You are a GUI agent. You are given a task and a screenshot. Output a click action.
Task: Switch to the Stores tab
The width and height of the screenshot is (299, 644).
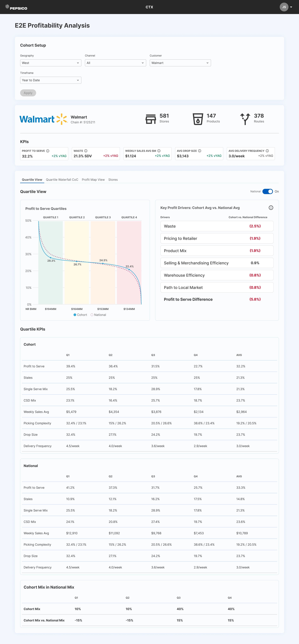coord(113,180)
